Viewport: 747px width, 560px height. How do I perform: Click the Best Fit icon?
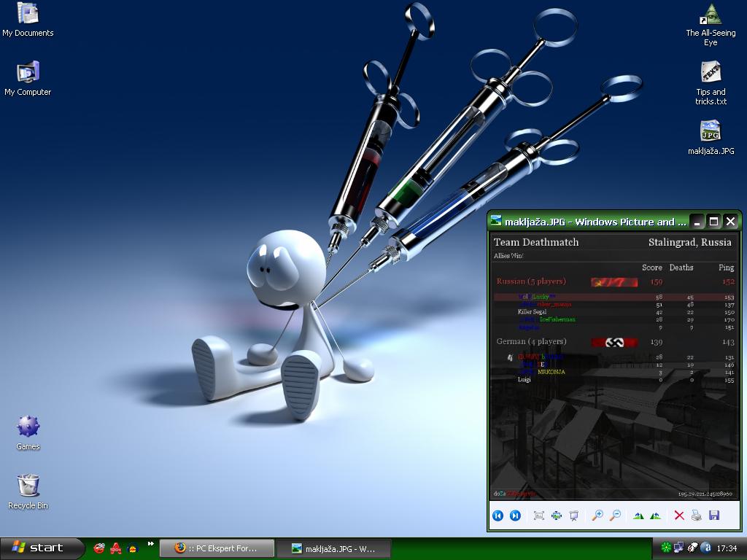coord(539,516)
